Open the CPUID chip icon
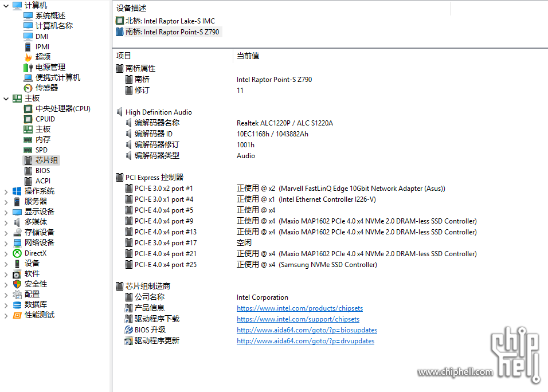Image resolution: width=548 pixels, height=392 pixels. coord(28,119)
